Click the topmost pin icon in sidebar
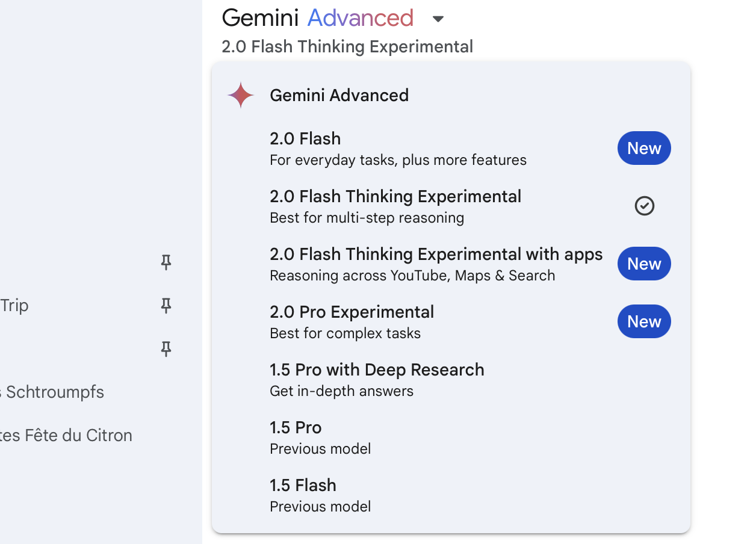 166,262
